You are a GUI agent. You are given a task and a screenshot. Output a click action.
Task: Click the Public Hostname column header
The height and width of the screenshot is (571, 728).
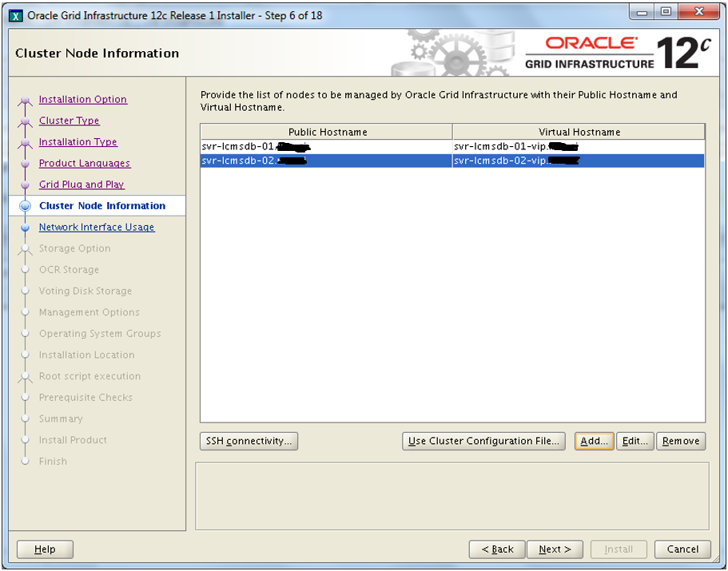click(x=327, y=132)
